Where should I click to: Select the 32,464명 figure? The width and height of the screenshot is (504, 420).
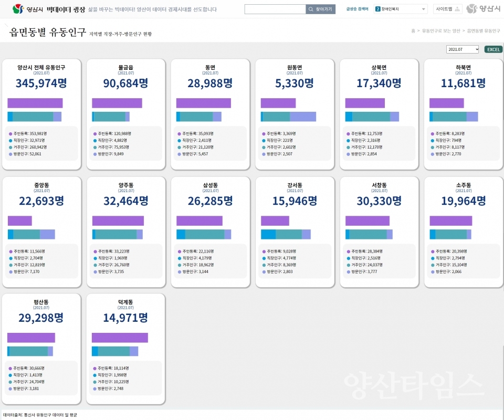pyautogui.click(x=126, y=201)
